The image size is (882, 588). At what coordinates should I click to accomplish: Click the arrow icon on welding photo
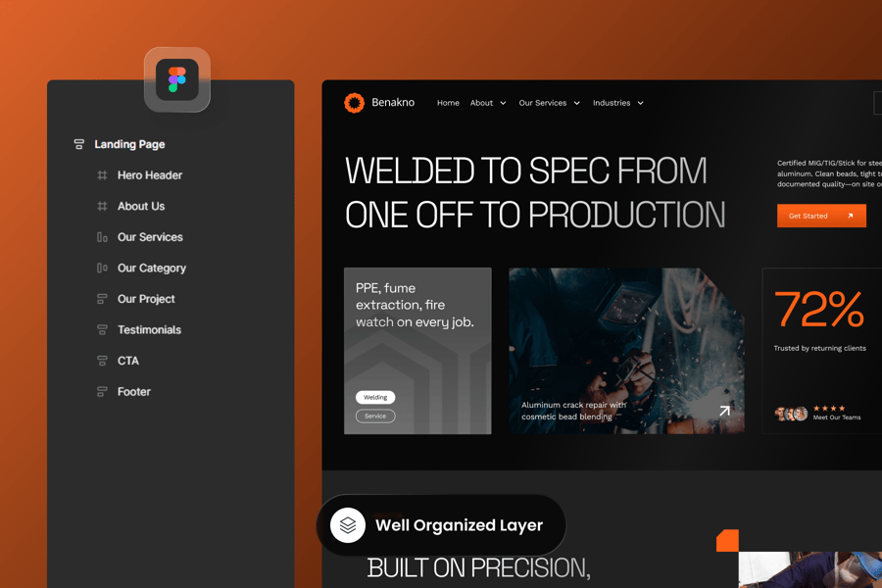click(724, 411)
